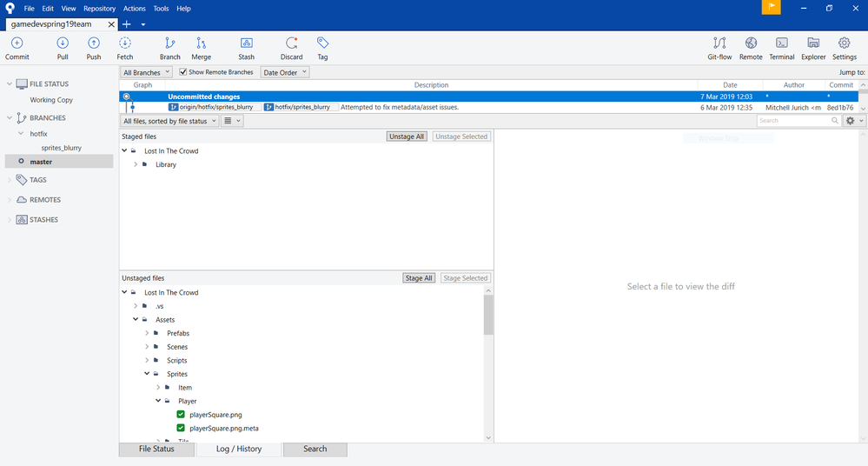Open the list view mode dropdown
The image size is (868, 466).
coord(232,121)
